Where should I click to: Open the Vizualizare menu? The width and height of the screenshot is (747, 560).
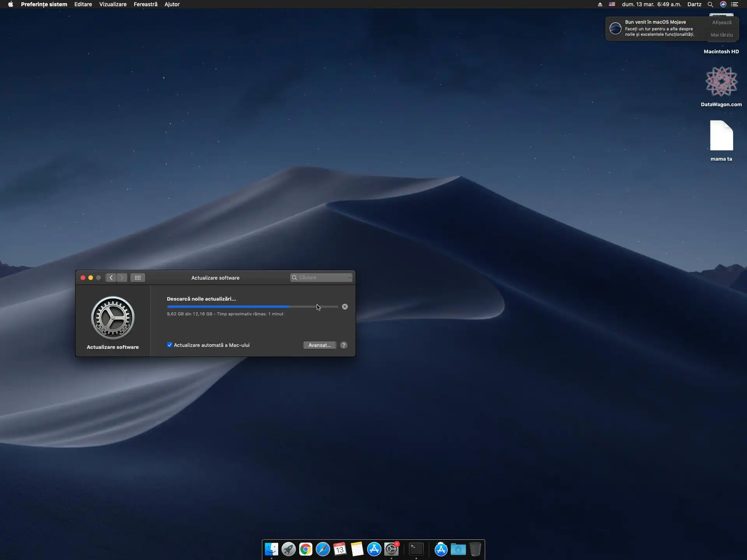pyautogui.click(x=113, y=4)
